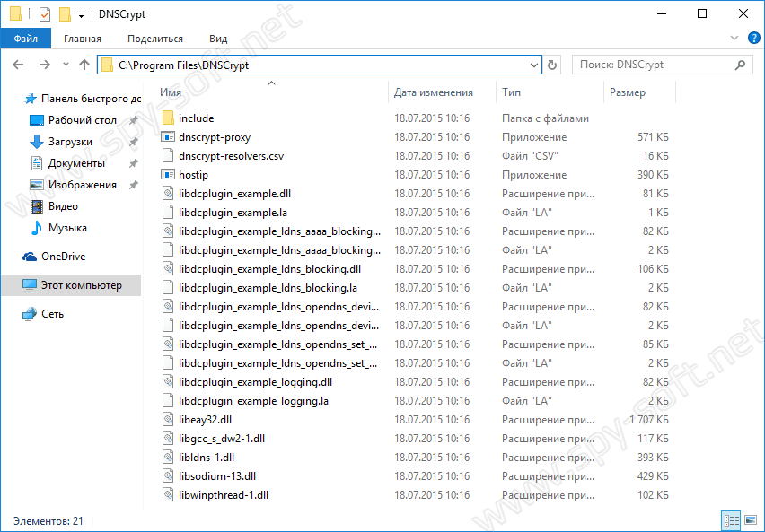Go forward with the right arrow

point(44,65)
